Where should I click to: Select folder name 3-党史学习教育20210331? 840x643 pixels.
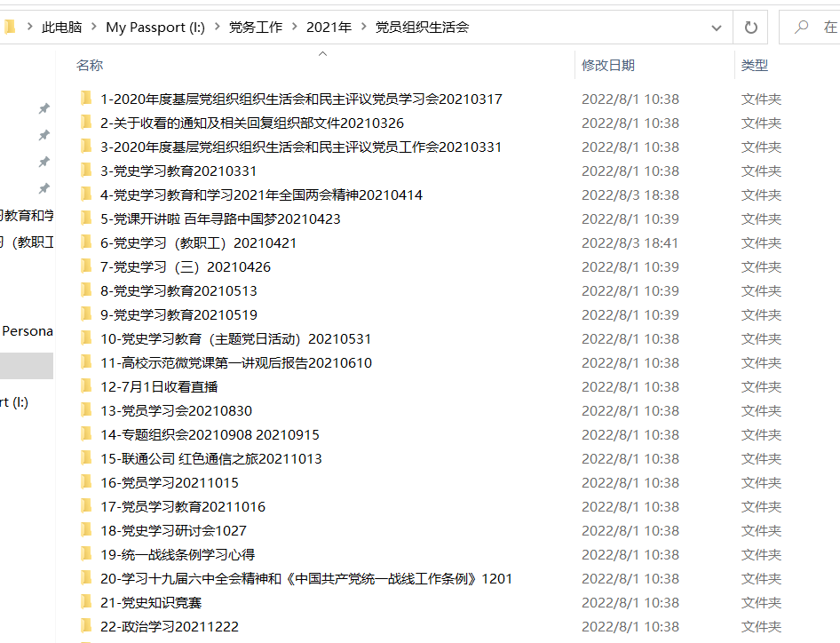click(x=178, y=171)
